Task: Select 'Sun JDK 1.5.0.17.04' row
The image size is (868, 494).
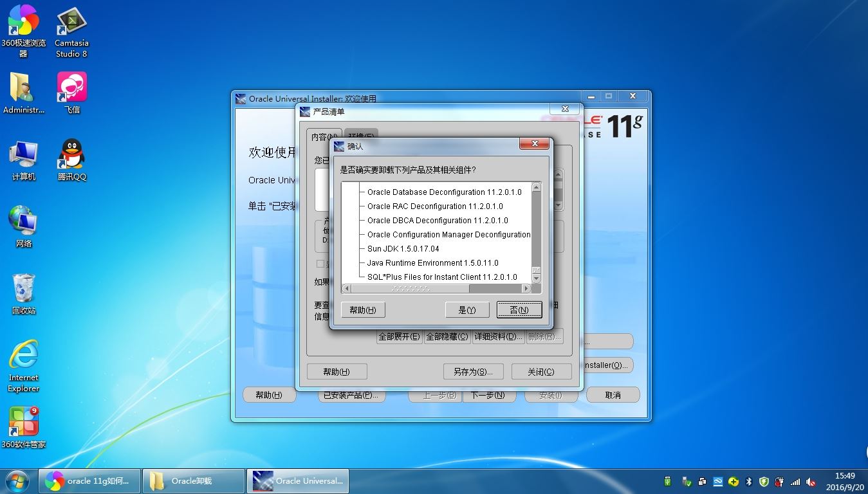Action: coord(403,249)
